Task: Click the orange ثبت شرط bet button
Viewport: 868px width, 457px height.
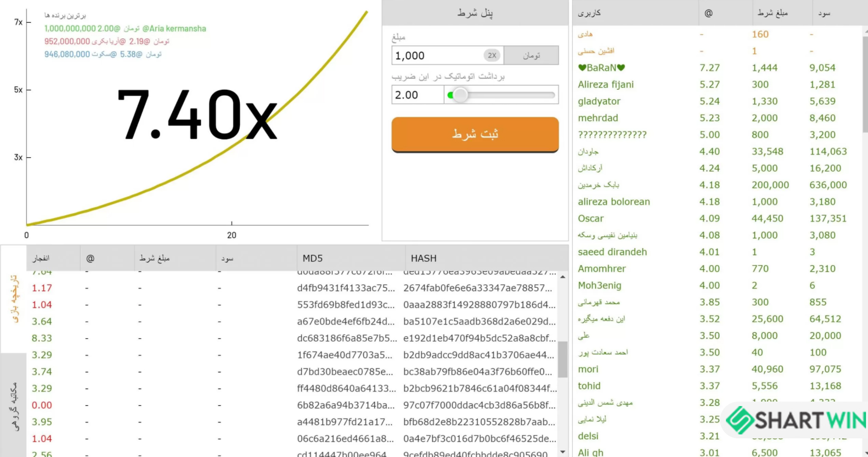Action: 475,134
